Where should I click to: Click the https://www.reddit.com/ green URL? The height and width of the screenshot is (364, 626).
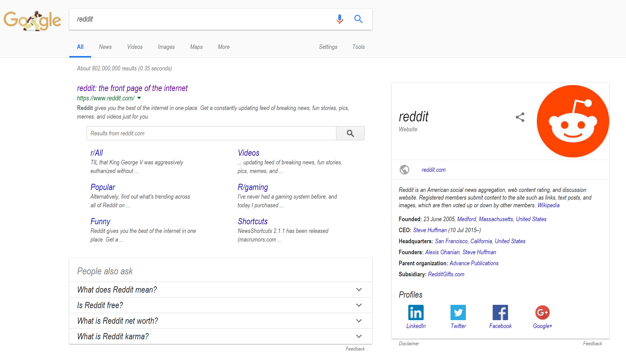[x=105, y=98]
